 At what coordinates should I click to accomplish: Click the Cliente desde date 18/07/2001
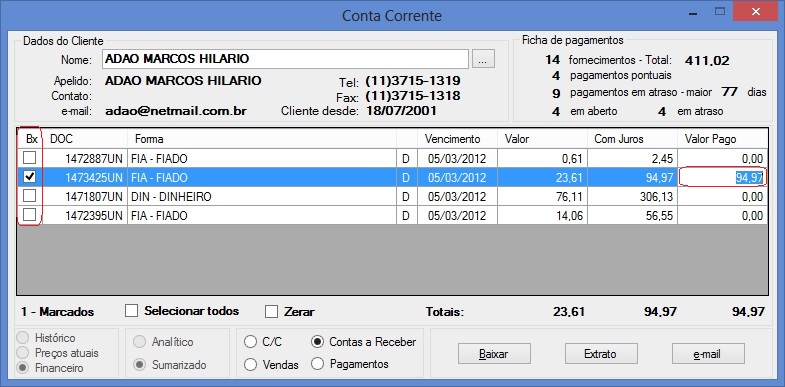402,111
